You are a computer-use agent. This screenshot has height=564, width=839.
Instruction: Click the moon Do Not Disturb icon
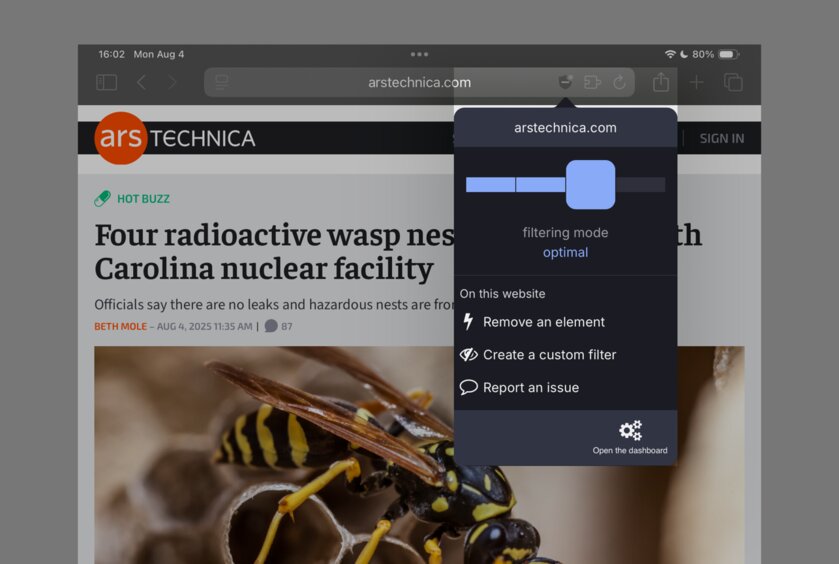(x=684, y=54)
